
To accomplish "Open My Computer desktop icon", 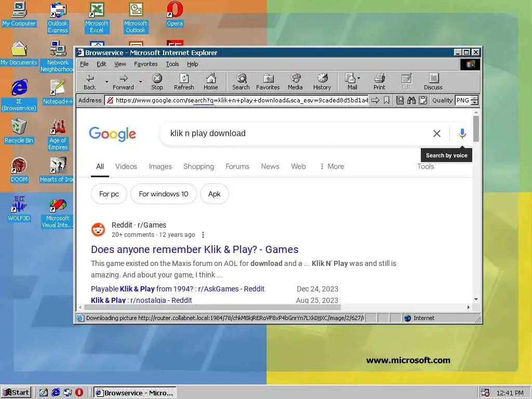I will point(19,14).
